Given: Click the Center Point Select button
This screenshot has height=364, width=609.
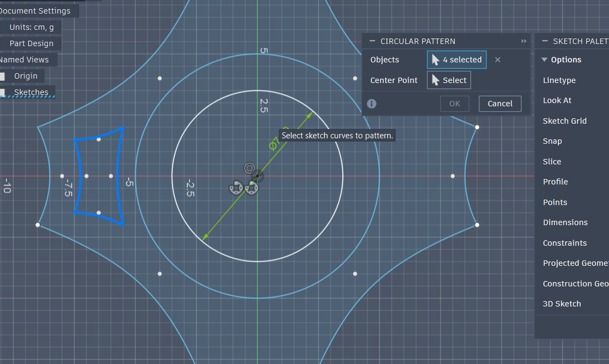Looking at the screenshot, I should (449, 80).
